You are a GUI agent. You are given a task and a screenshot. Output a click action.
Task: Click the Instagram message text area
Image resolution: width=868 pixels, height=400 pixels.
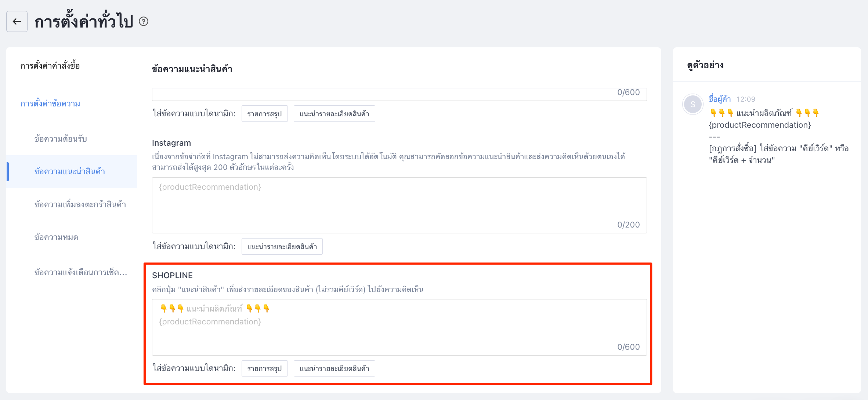tap(399, 206)
